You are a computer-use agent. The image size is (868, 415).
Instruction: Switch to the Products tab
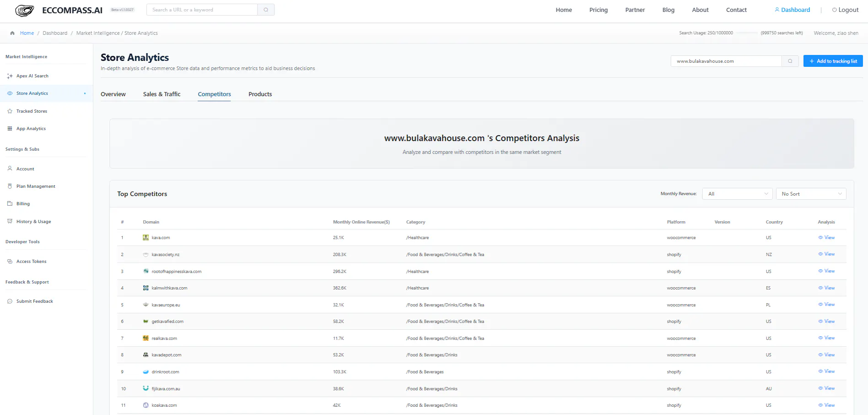260,94
